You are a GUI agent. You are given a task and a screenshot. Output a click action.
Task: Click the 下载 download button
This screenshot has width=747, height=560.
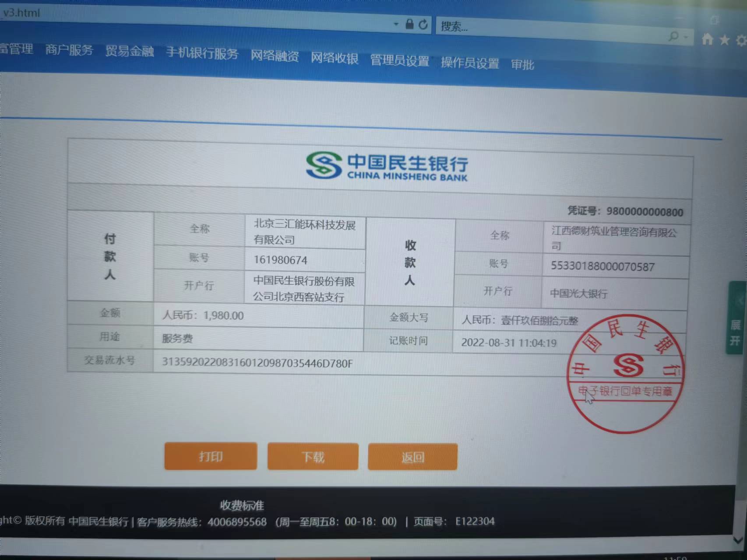click(x=313, y=457)
